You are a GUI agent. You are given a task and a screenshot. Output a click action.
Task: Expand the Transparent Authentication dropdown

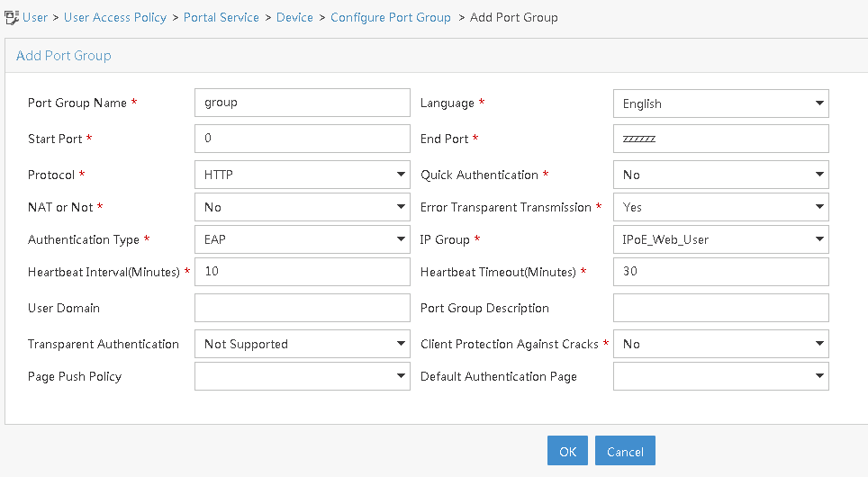point(303,344)
